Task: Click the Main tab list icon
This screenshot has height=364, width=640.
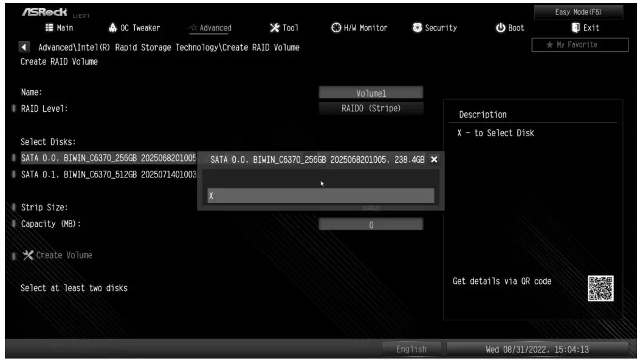Action: point(49,27)
